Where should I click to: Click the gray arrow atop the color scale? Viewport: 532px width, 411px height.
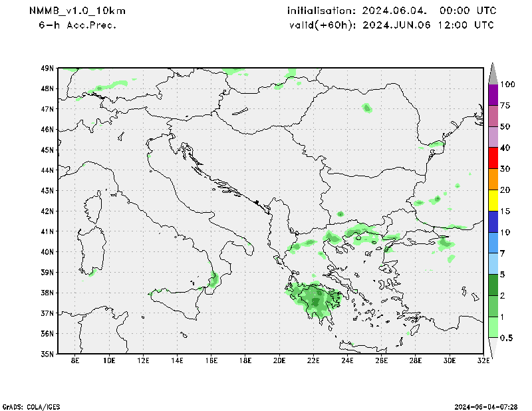[x=493, y=73]
